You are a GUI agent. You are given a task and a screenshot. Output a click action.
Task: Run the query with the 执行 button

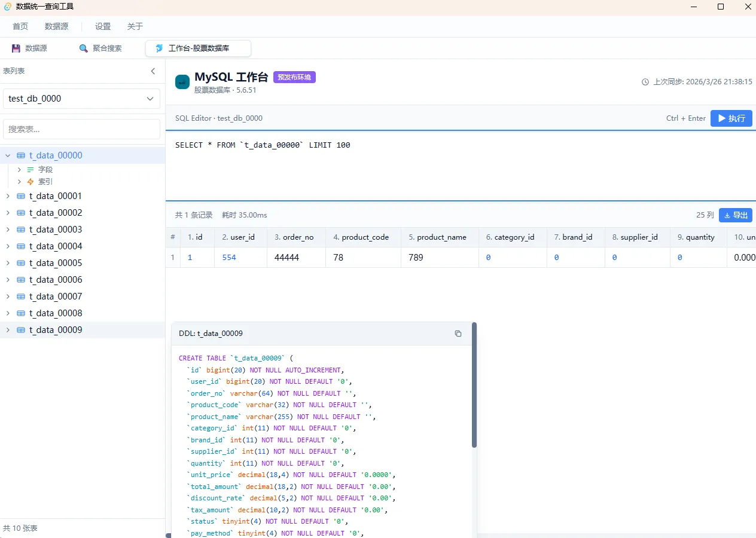click(731, 118)
